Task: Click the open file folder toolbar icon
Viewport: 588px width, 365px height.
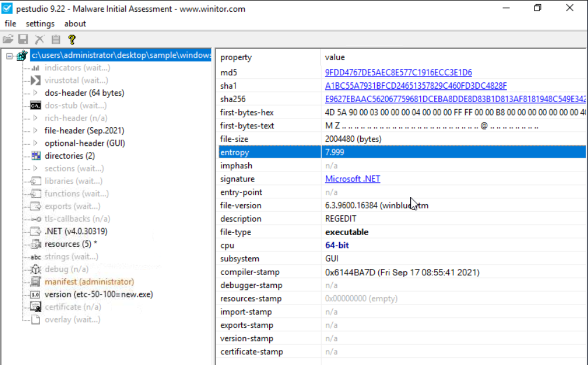Action: coord(8,40)
